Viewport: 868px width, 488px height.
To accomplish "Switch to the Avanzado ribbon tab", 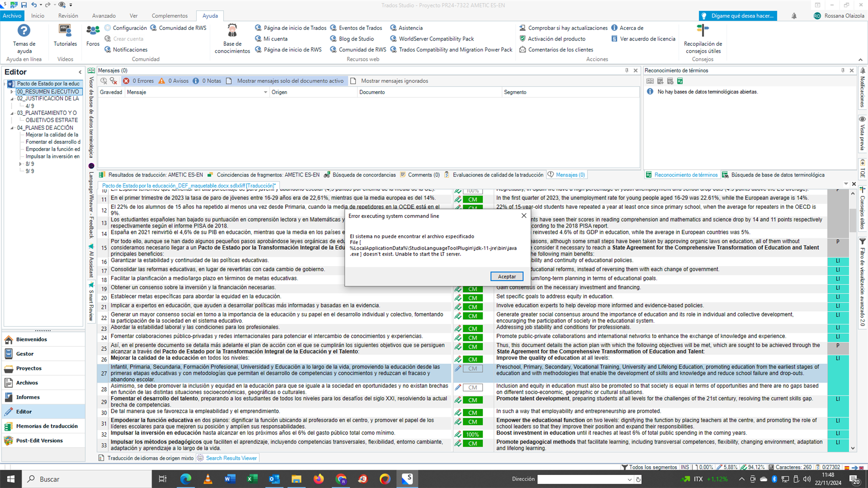I will (104, 16).
